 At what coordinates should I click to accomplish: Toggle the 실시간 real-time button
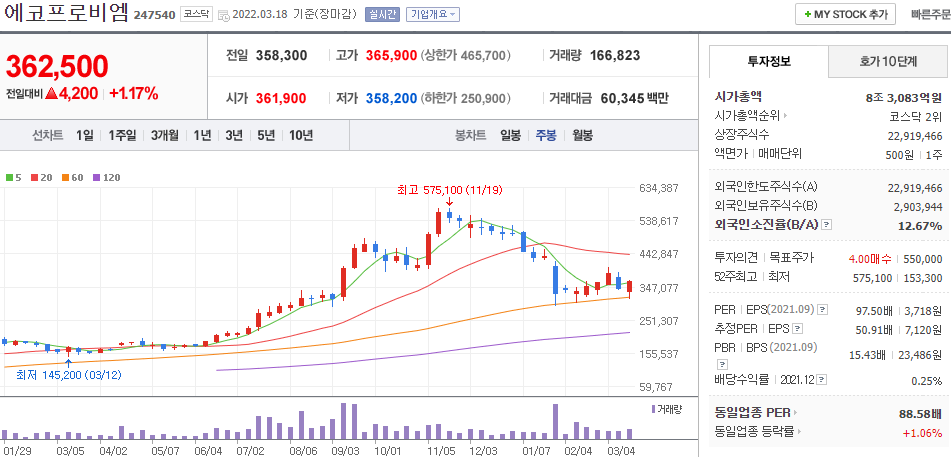coord(382,15)
